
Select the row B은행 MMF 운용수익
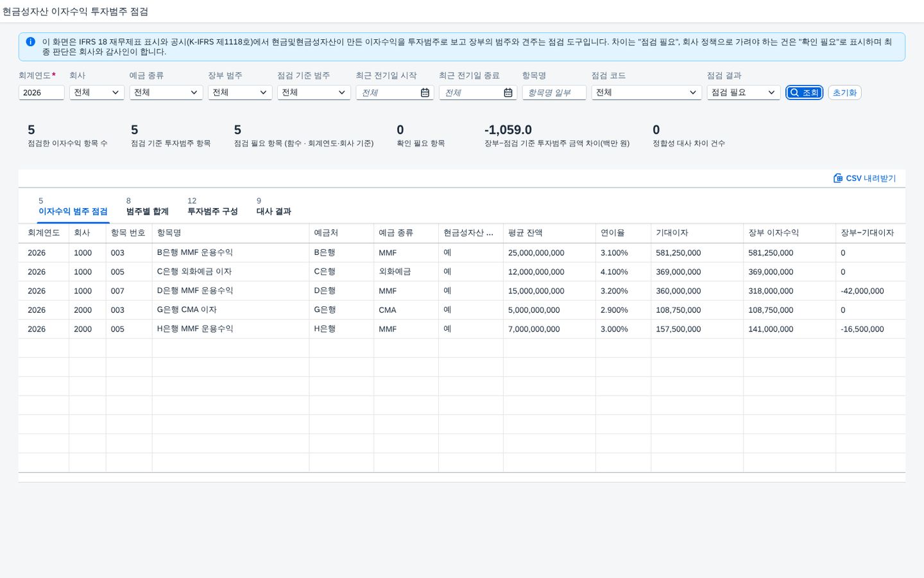click(x=462, y=253)
